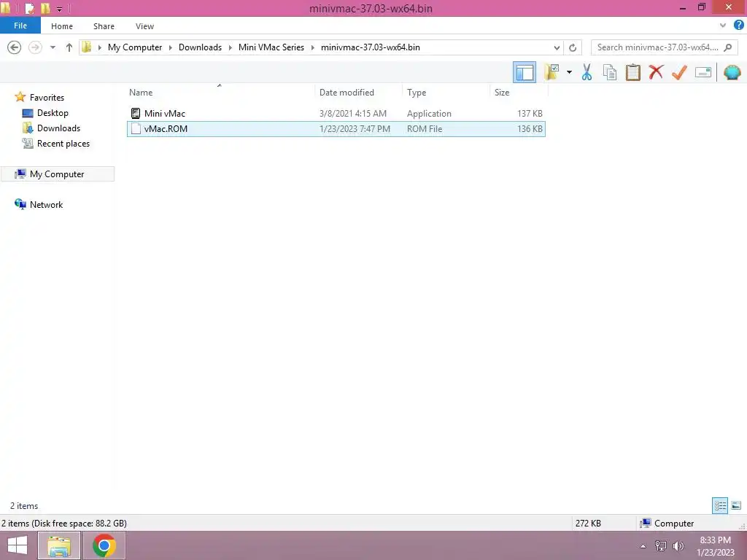Click the orange checkmark properties icon

point(679,72)
